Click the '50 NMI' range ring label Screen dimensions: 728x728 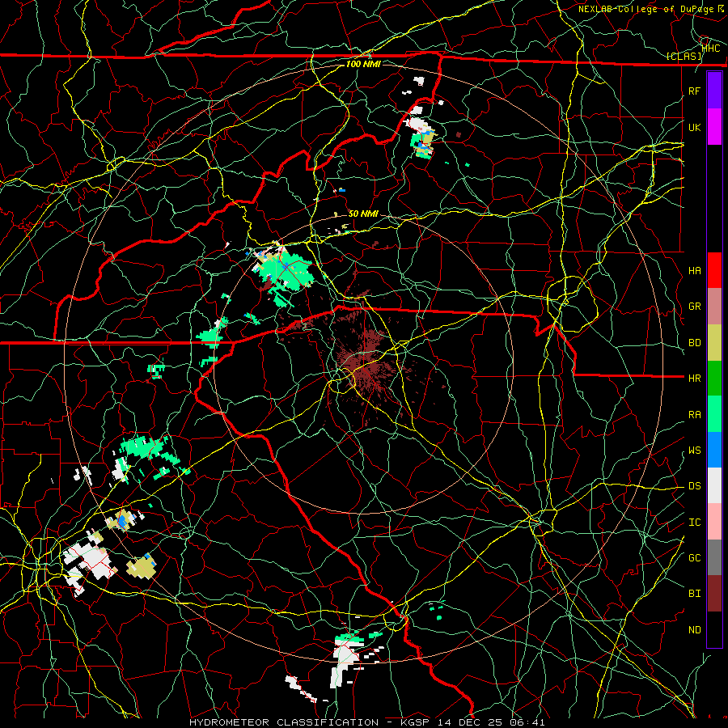(363, 214)
